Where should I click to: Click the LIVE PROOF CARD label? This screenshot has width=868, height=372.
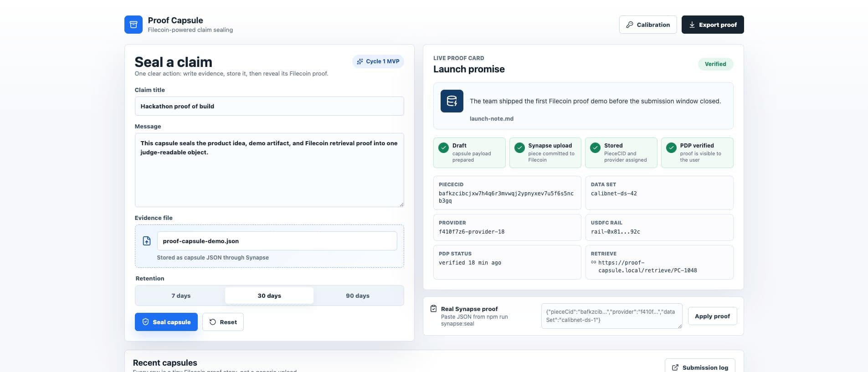coord(459,58)
